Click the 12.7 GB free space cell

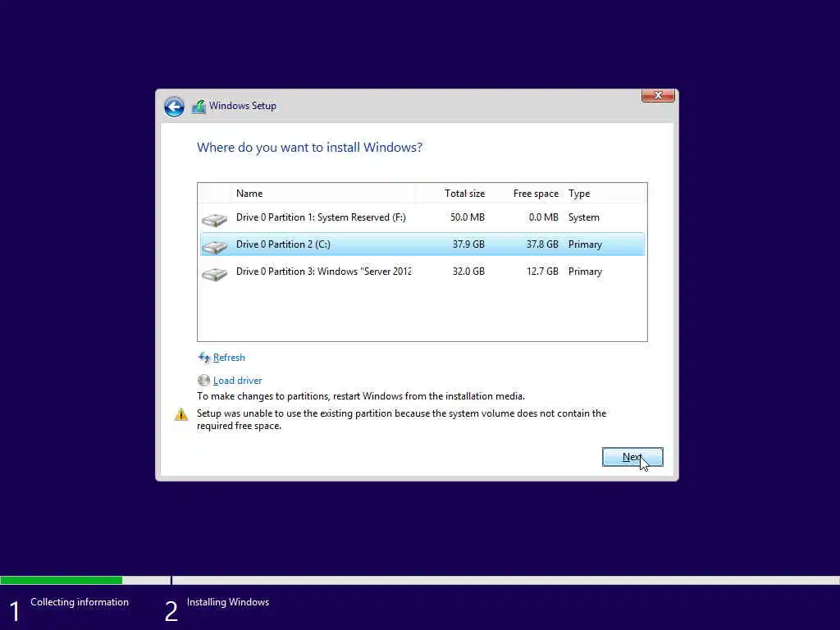542,272
